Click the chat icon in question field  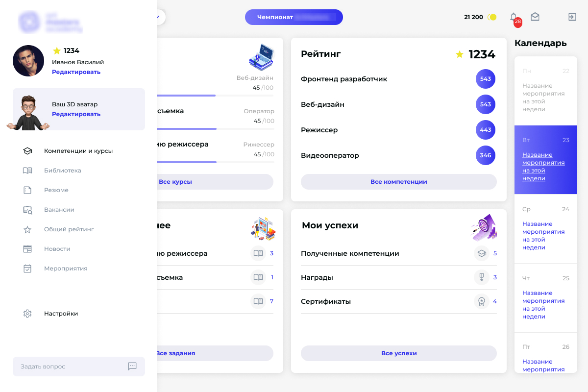click(132, 366)
